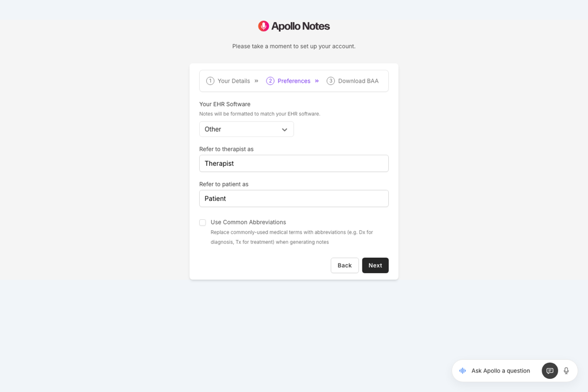The image size is (588, 392).
Task: Click the Apollo Notes title text
Action: [300, 26]
